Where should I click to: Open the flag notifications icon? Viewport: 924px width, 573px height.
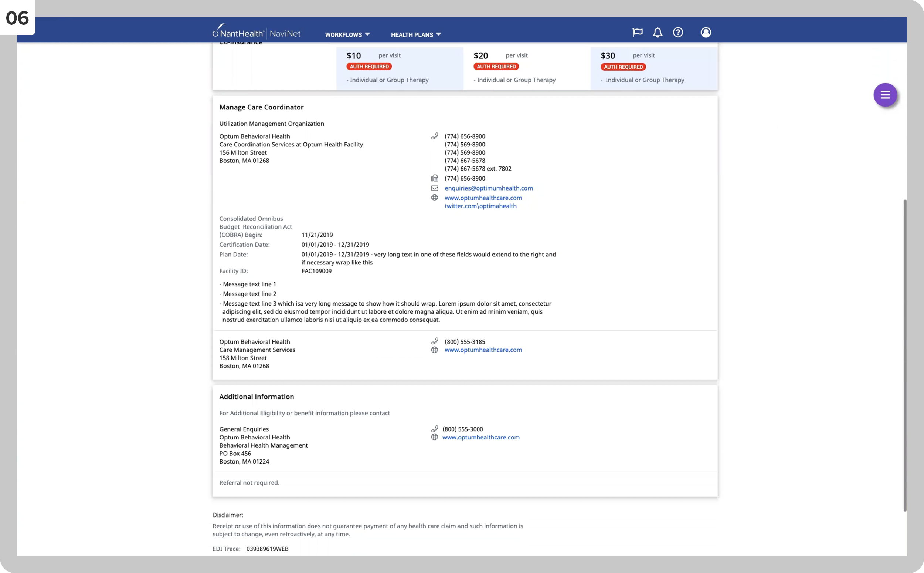click(638, 32)
